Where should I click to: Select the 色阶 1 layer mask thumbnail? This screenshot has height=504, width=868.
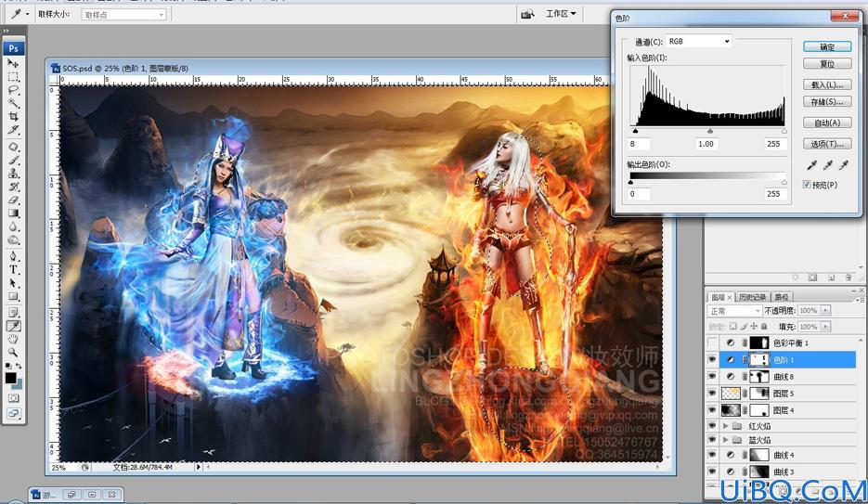click(759, 359)
